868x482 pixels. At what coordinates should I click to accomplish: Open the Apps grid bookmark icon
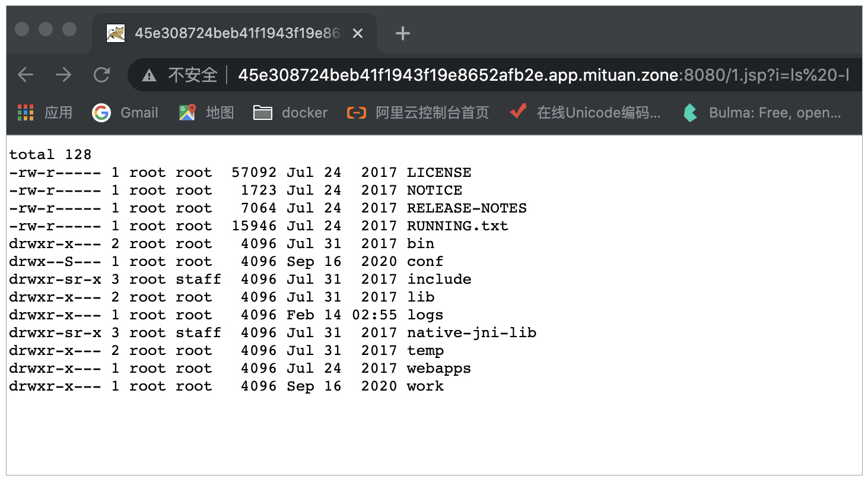(26, 112)
